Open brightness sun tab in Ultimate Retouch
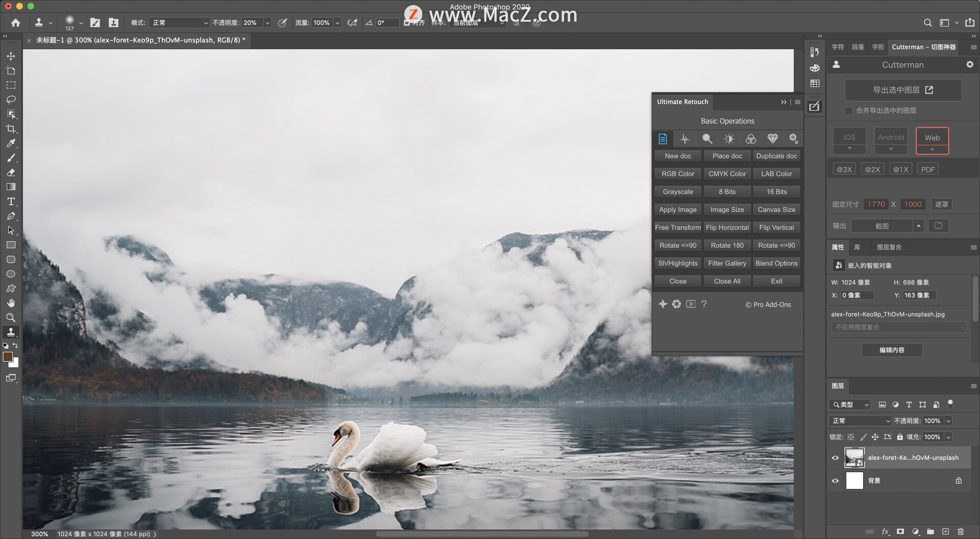The image size is (980, 539). point(729,138)
